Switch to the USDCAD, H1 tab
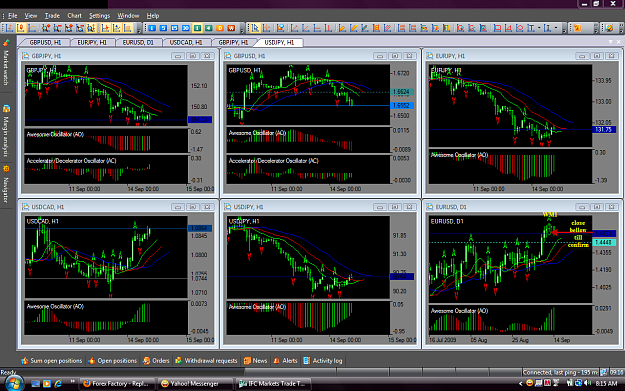 [x=186, y=42]
